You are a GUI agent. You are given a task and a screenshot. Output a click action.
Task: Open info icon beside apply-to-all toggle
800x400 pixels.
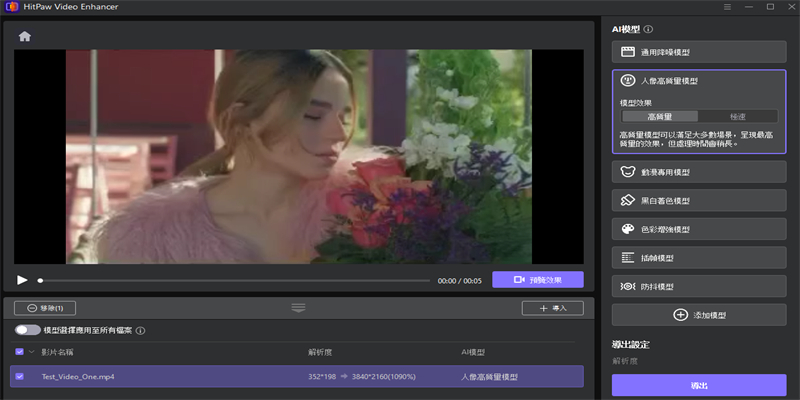pyautogui.click(x=141, y=331)
